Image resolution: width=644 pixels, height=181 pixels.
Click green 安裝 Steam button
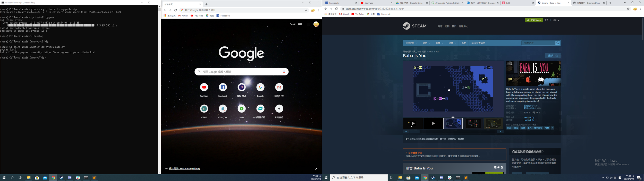[x=534, y=20]
